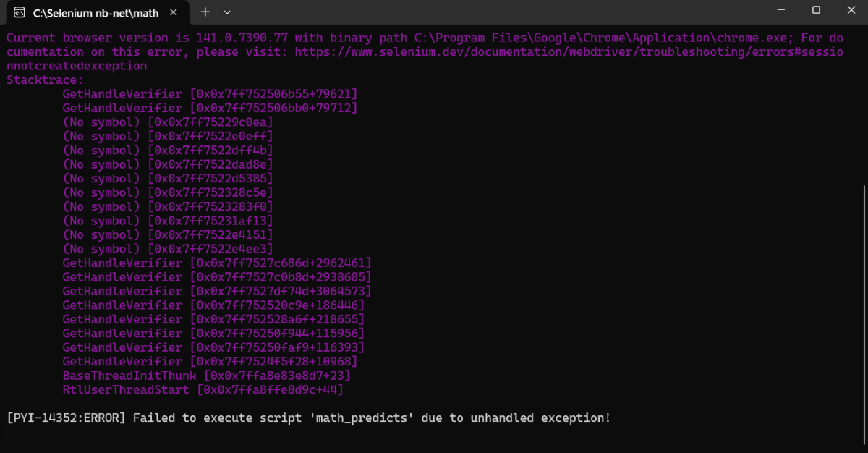
Task: Select the C:\Selenium nb-net\math tab
Action: [x=94, y=12]
